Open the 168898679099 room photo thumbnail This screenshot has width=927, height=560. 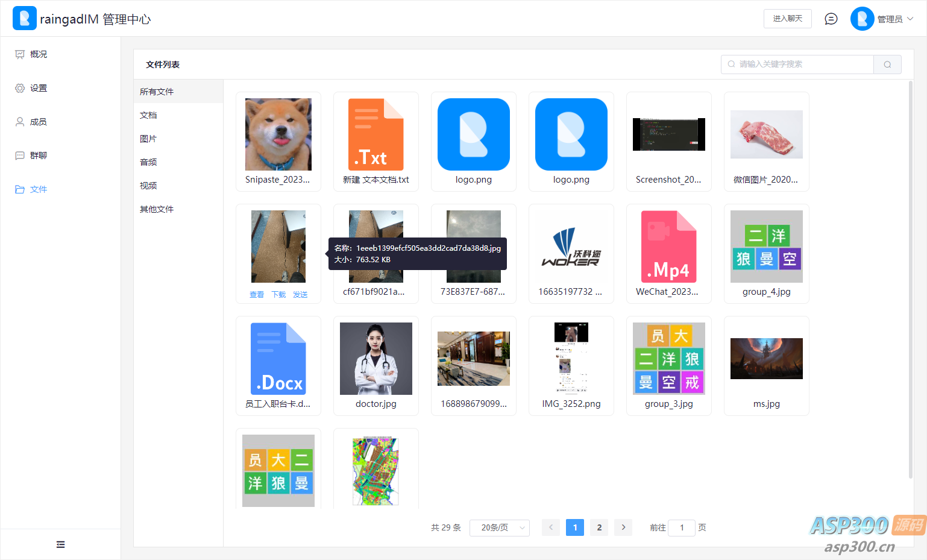click(474, 359)
